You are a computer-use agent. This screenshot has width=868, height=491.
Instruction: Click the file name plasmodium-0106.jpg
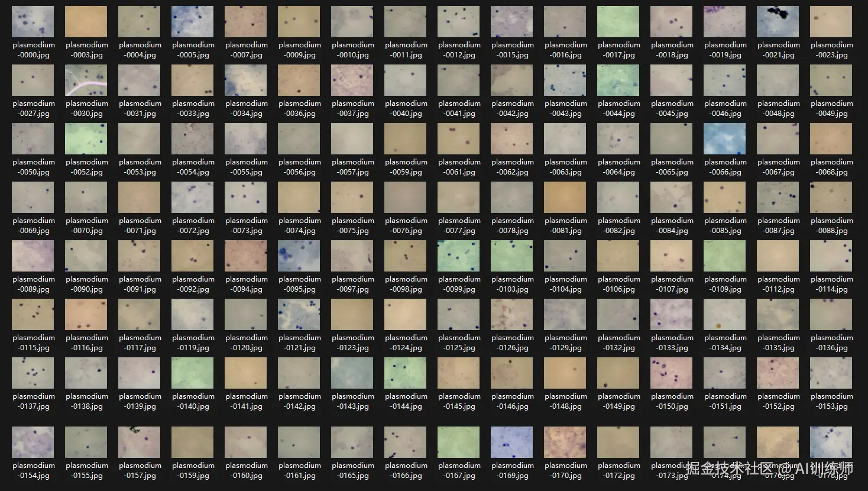[x=619, y=284]
